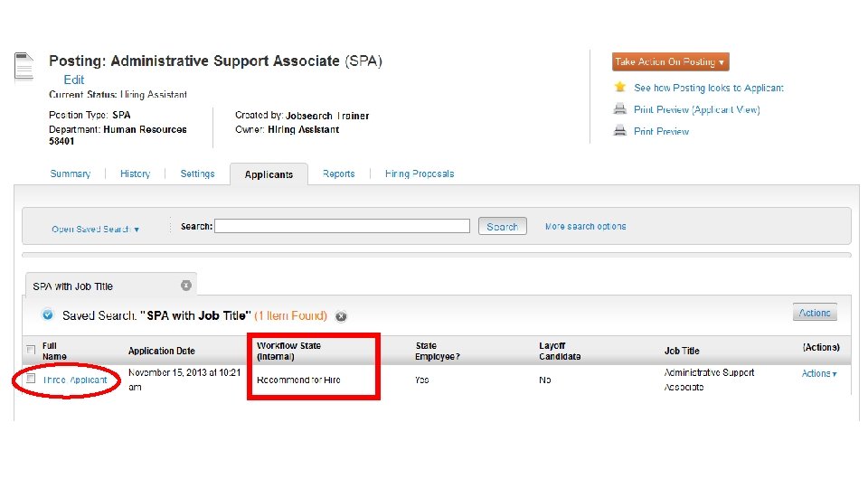Open the Three Applicant link
The height and width of the screenshot is (488, 868).
click(x=75, y=380)
